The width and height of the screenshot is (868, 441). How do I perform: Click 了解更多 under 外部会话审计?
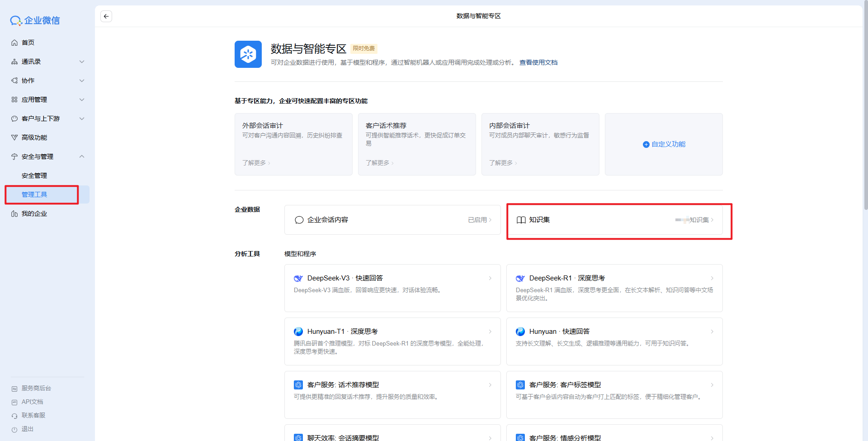pos(256,163)
